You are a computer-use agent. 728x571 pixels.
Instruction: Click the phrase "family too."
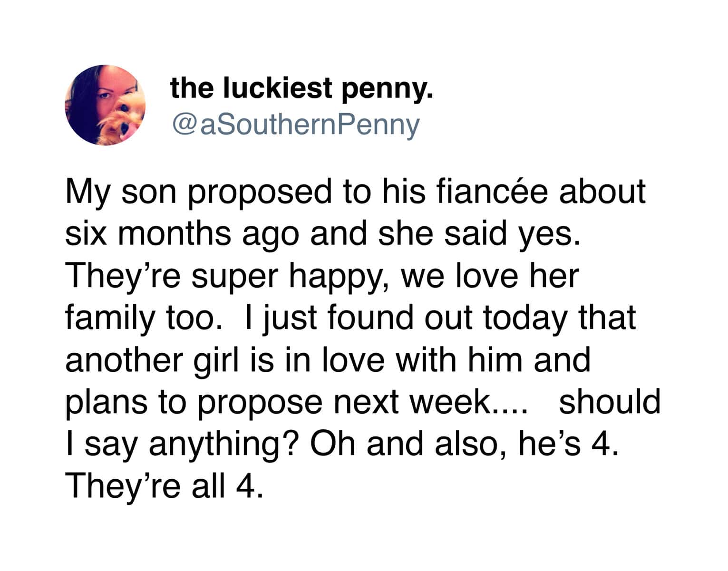(x=144, y=318)
